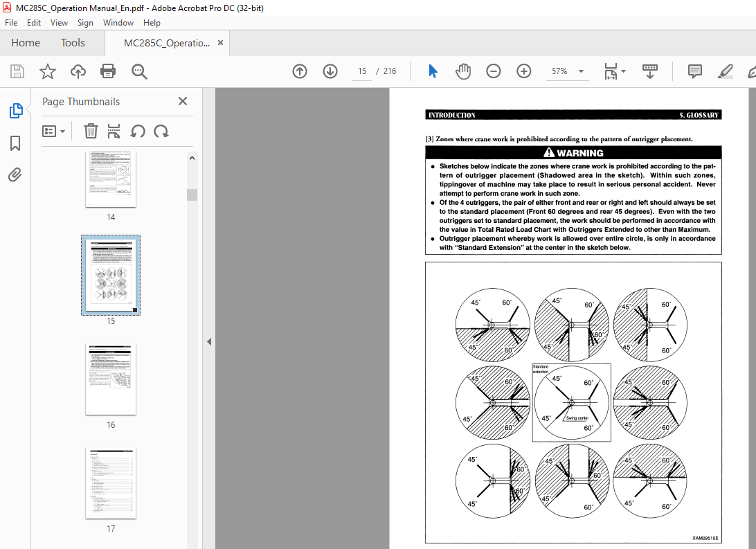Select page 17 thumbnail
Viewport: 756px width, 549px height.
[x=111, y=483]
